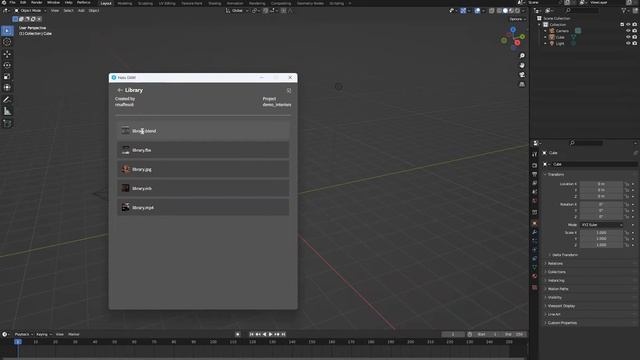Open library.jpg in Library dialog

[203, 169]
